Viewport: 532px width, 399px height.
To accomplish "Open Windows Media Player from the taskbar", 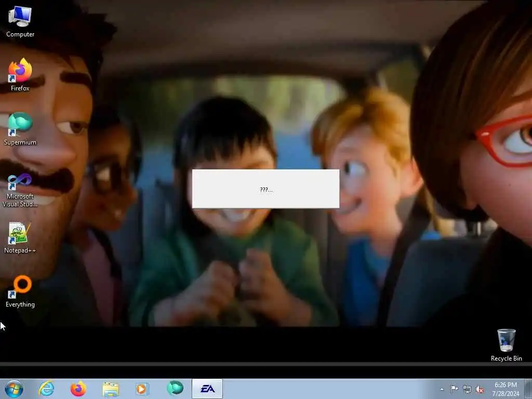I will point(142,389).
